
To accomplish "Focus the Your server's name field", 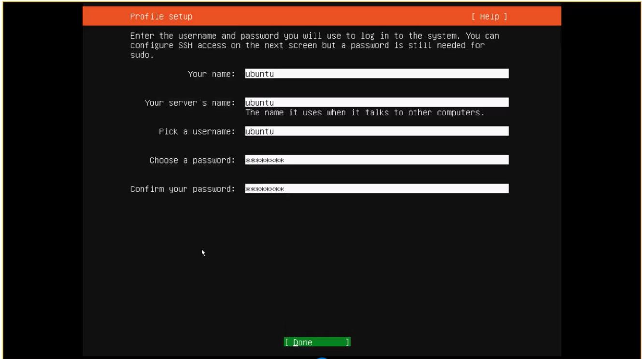I will point(377,102).
